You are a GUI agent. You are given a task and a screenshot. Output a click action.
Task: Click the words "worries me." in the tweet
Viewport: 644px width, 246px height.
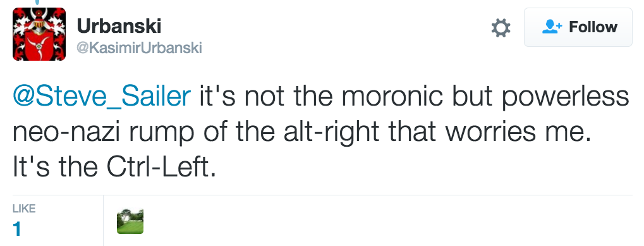pos(518,133)
